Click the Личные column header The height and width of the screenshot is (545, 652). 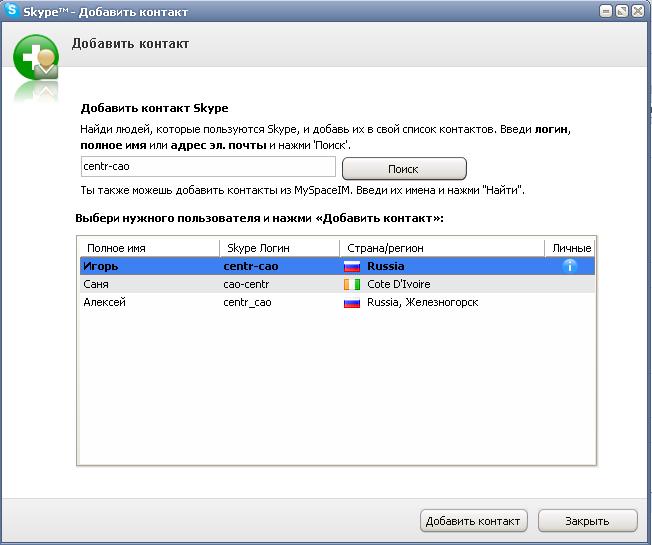click(x=570, y=248)
